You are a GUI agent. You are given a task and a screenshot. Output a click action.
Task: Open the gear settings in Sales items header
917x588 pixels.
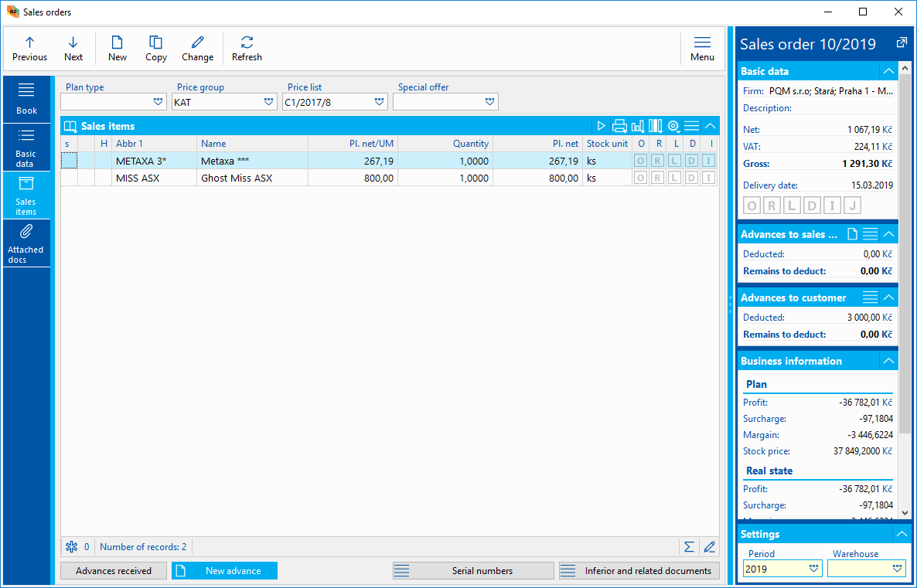pos(673,126)
